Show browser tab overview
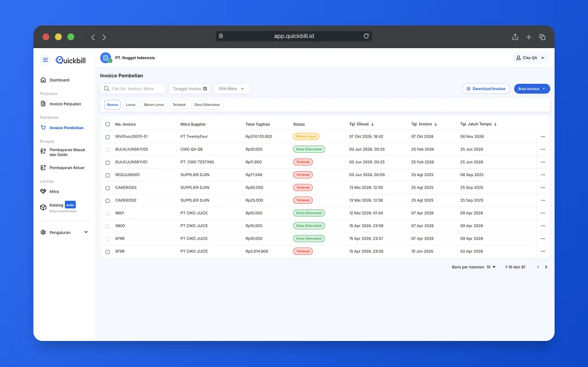Screen dimensions: 588x367 point(542,37)
